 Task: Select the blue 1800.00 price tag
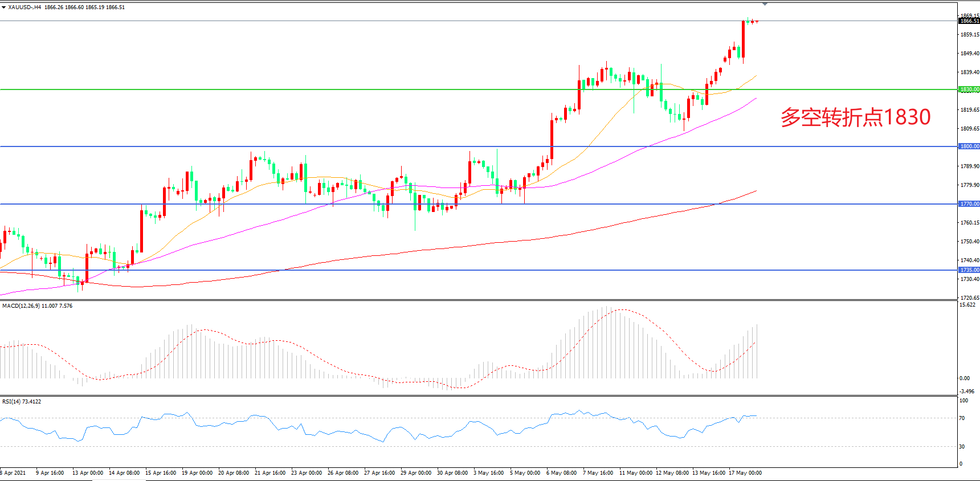click(969, 146)
